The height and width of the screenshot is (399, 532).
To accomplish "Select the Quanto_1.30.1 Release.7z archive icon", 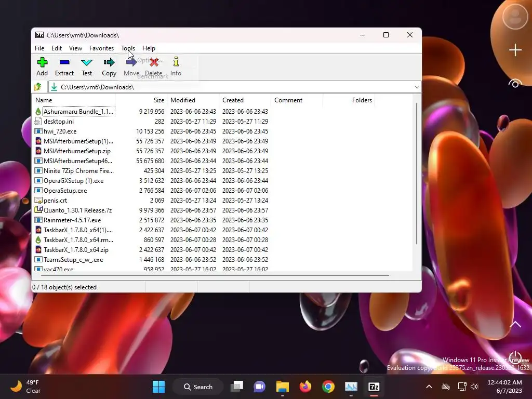I will click(38, 210).
